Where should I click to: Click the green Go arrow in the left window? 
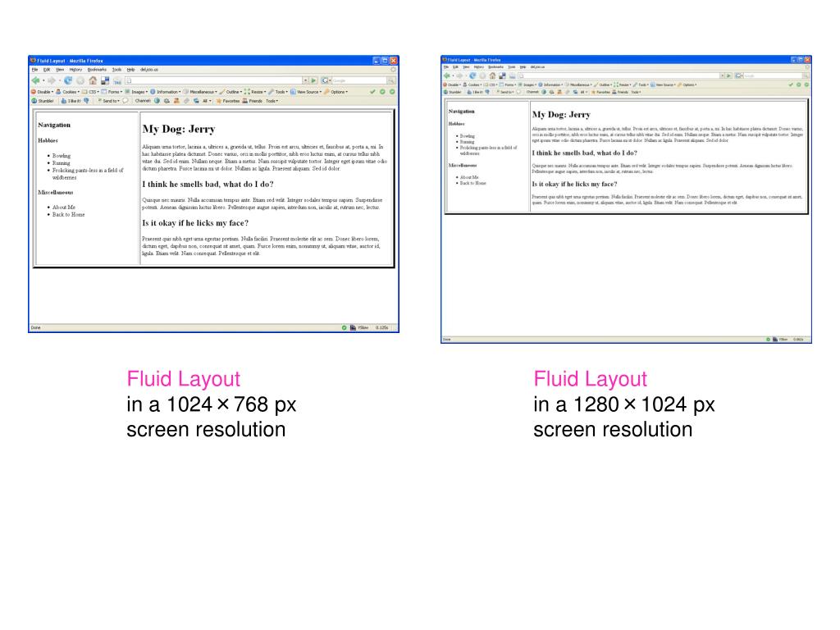pyautogui.click(x=314, y=80)
